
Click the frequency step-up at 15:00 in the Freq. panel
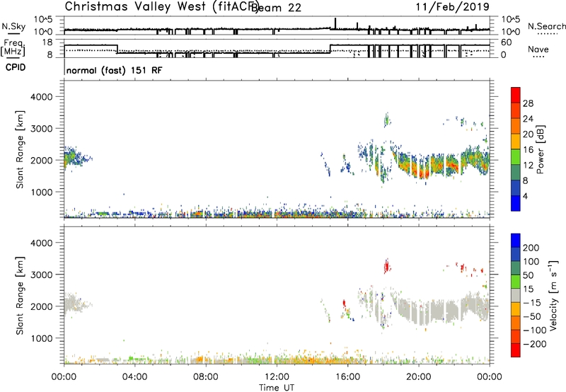(330, 49)
